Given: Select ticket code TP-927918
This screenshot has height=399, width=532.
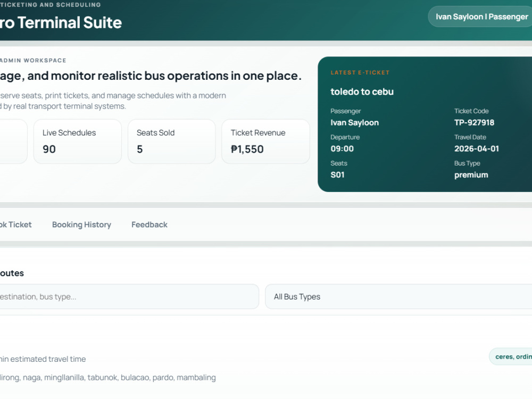Looking at the screenshot, I should 474,122.
